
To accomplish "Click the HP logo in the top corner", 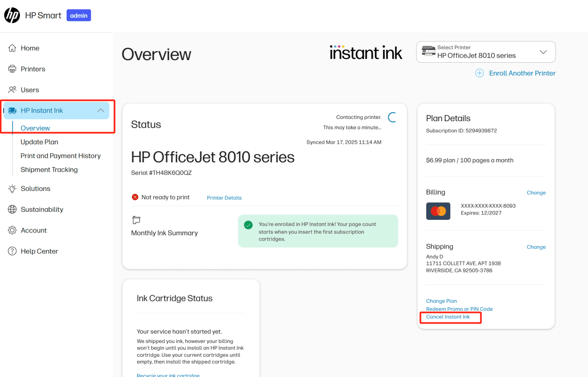I will [12, 15].
